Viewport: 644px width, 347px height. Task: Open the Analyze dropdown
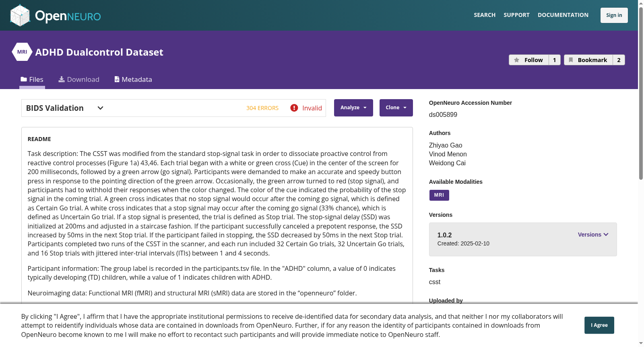pyautogui.click(x=353, y=108)
